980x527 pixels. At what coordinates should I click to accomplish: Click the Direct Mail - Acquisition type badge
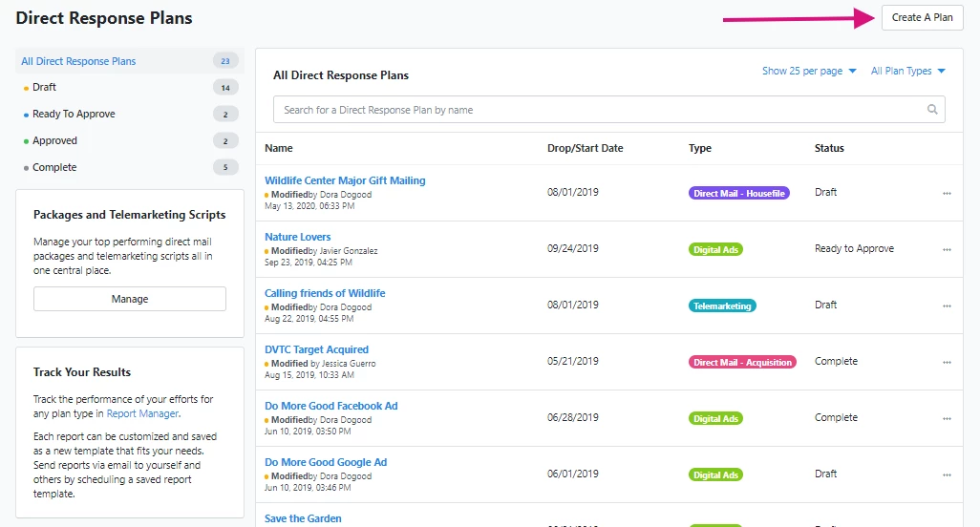click(742, 362)
